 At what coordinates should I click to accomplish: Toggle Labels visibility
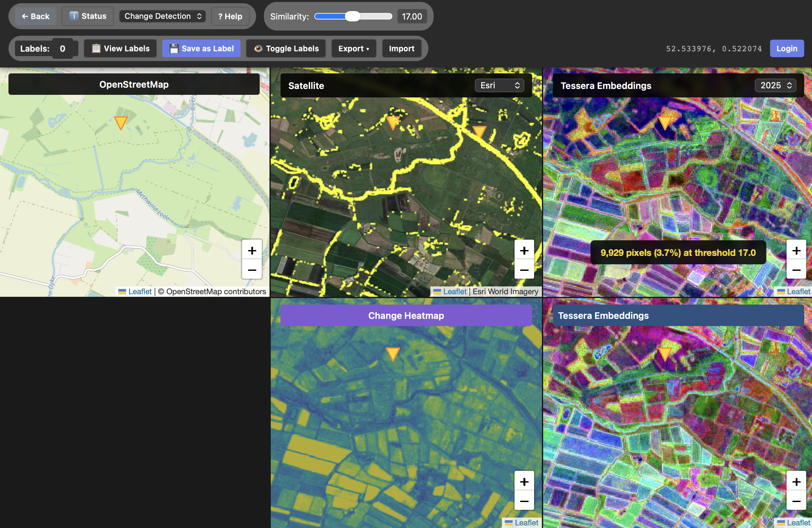click(286, 48)
